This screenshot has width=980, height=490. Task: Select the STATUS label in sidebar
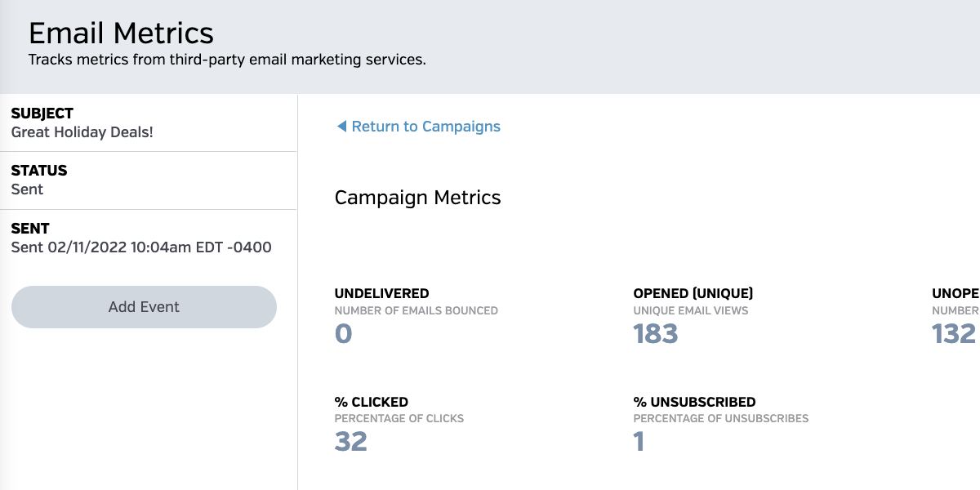(x=39, y=171)
